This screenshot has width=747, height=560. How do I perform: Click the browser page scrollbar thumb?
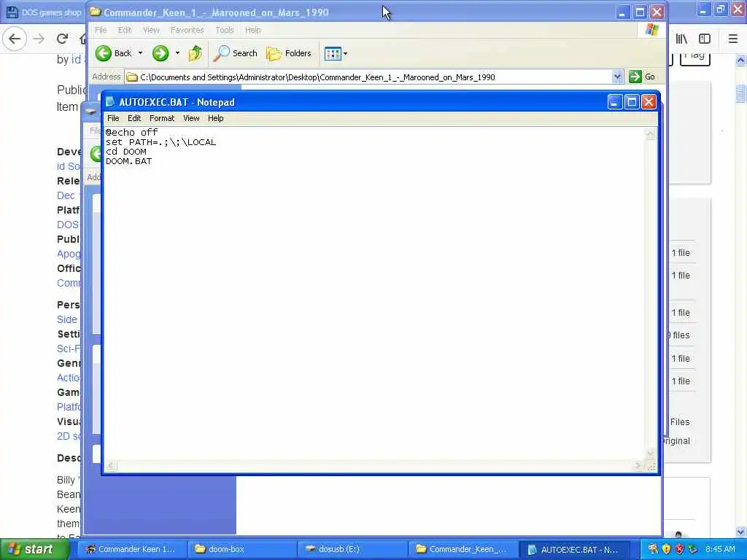coord(741,93)
